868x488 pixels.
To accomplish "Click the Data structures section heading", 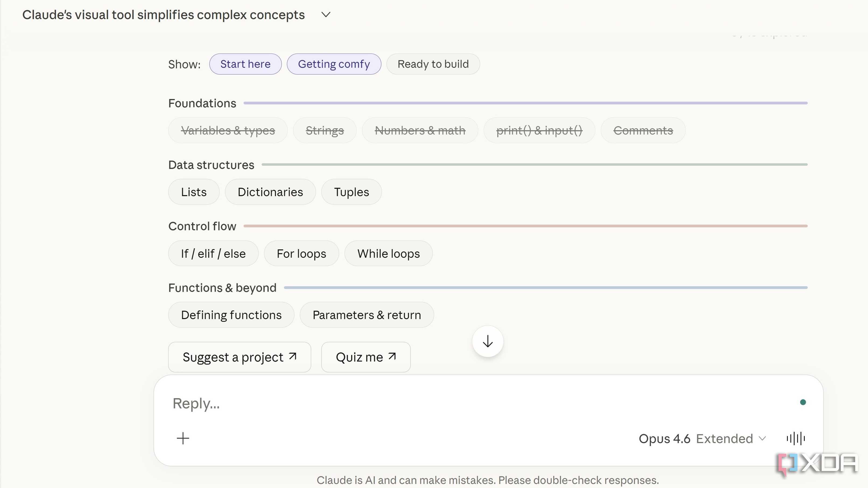I will pyautogui.click(x=211, y=165).
